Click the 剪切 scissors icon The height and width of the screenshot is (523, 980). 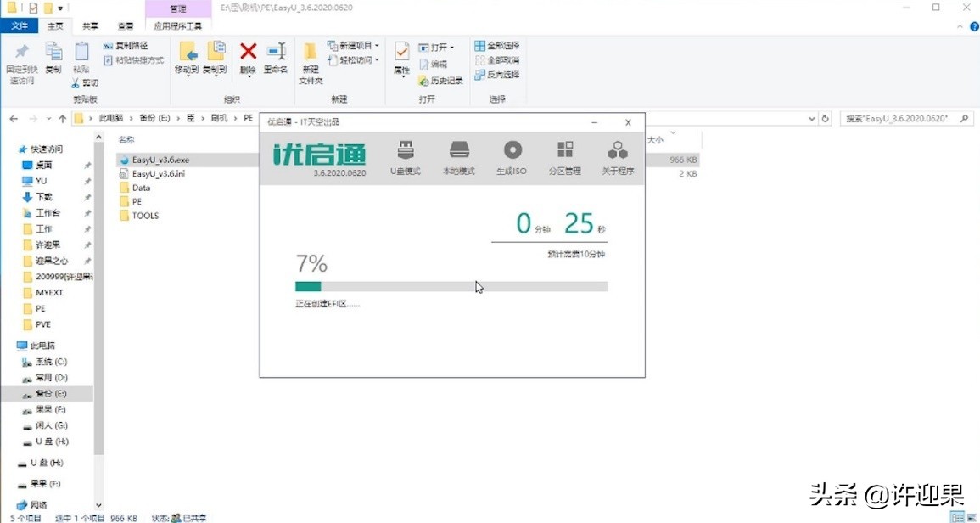click(76, 82)
